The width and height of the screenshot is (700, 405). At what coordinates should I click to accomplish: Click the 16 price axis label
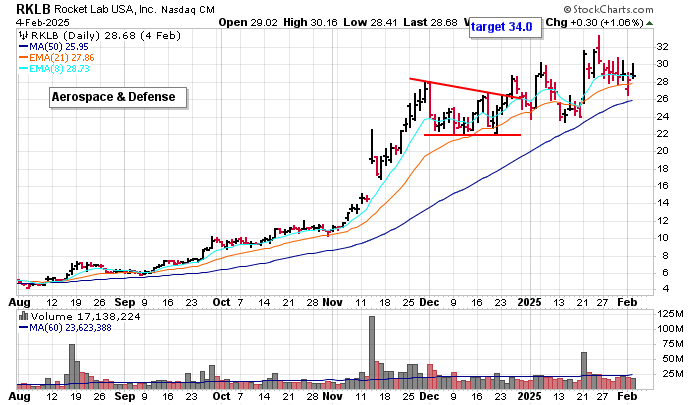click(662, 185)
